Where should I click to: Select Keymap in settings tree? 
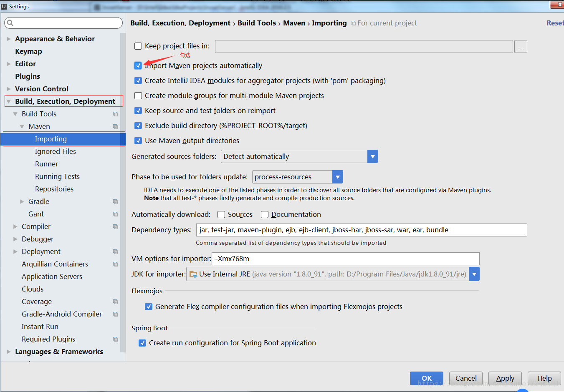(x=28, y=51)
